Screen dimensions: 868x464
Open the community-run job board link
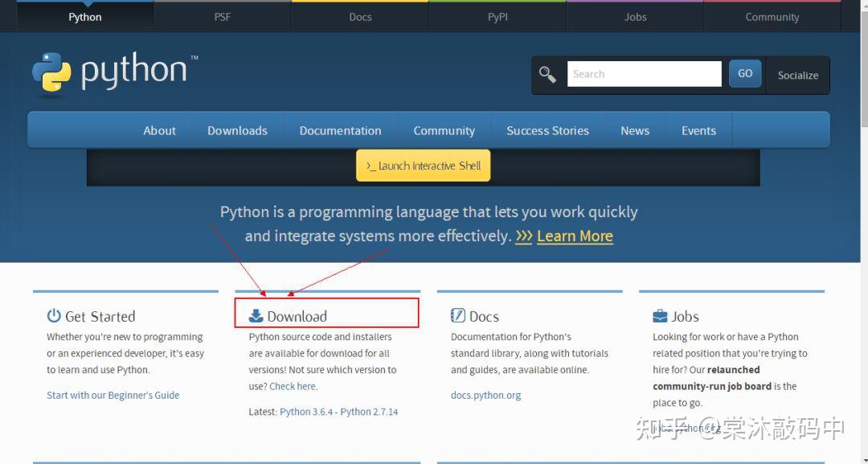click(x=712, y=387)
